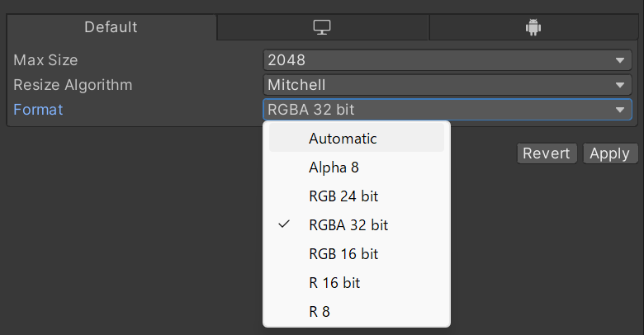This screenshot has height=335, width=644.
Task: Click the Max Size property label
Action: point(45,60)
